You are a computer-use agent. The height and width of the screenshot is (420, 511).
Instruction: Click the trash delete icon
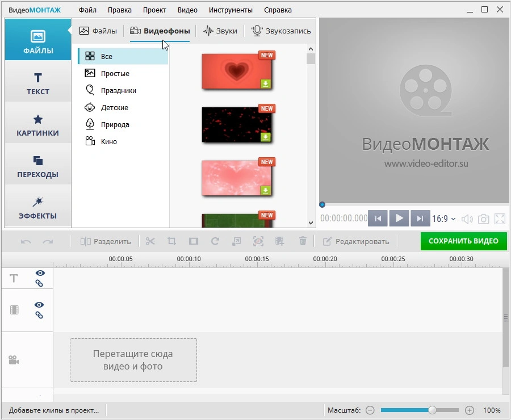click(303, 241)
